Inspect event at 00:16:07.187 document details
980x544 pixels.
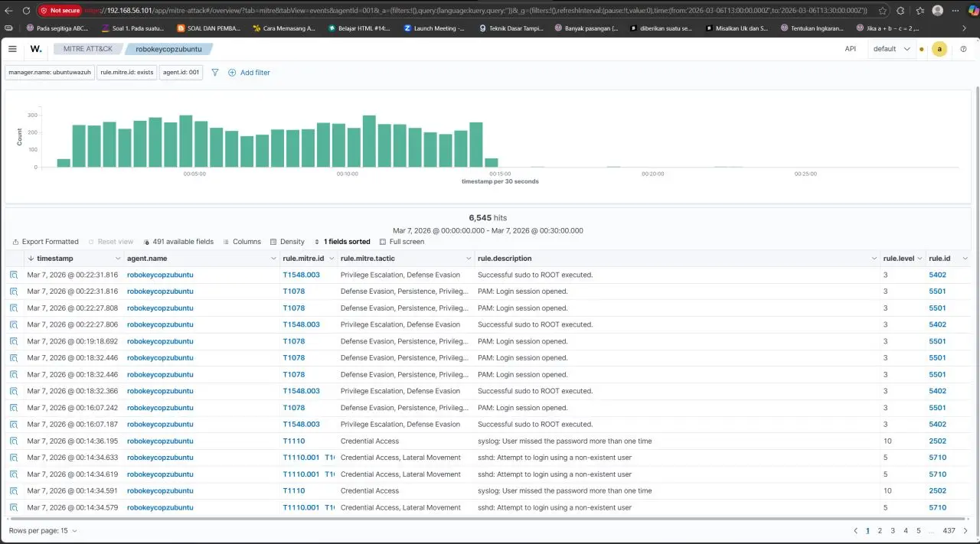(14, 424)
